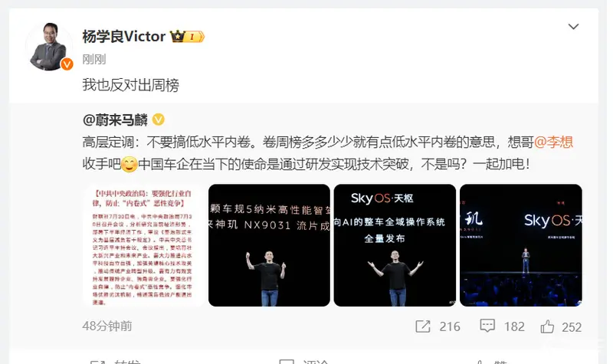This screenshot has width=613, height=364.
Task: Click the 48分钟前 timestamp of original post
Action: (x=107, y=326)
